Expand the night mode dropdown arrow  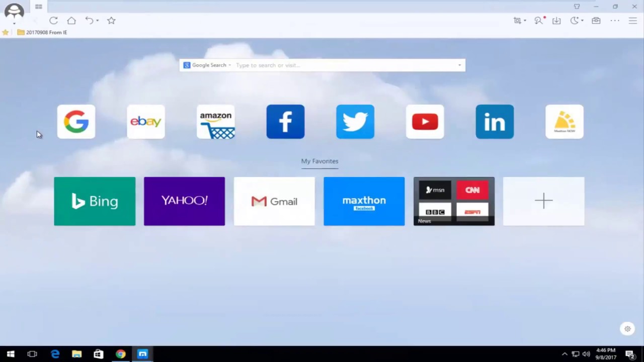(x=582, y=21)
